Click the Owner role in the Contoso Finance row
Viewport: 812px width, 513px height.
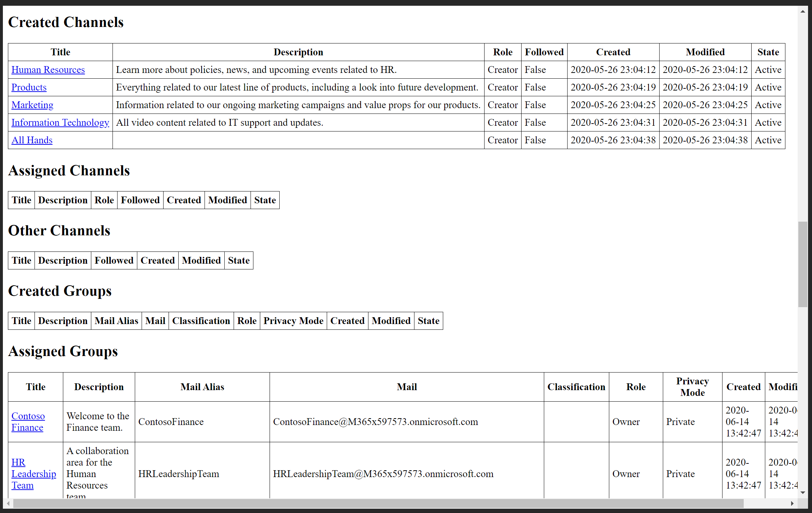(x=626, y=422)
